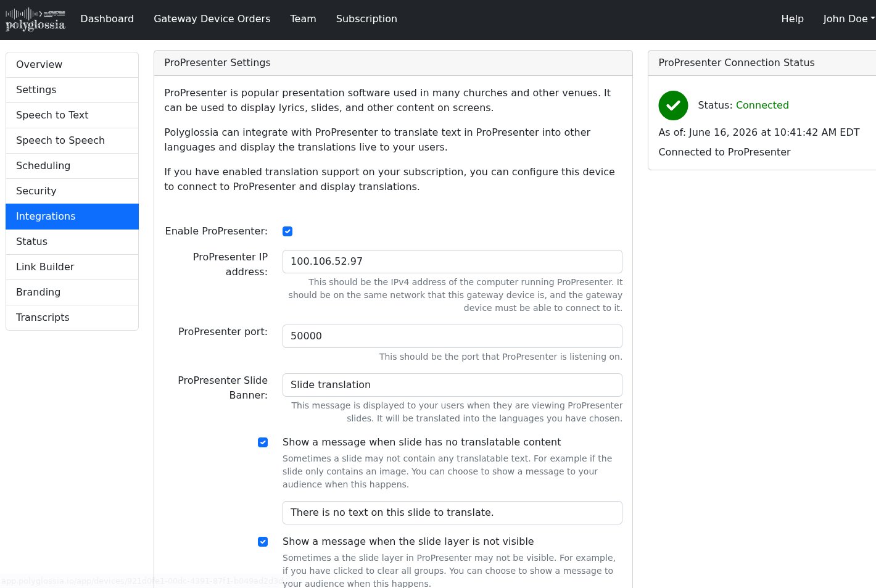
Task: Click the ProPresenter Slide Banner field
Action: (452, 385)
